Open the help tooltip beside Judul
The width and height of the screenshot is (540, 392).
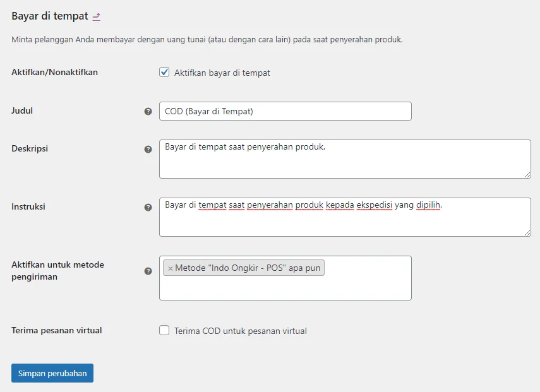pos(148,111)
